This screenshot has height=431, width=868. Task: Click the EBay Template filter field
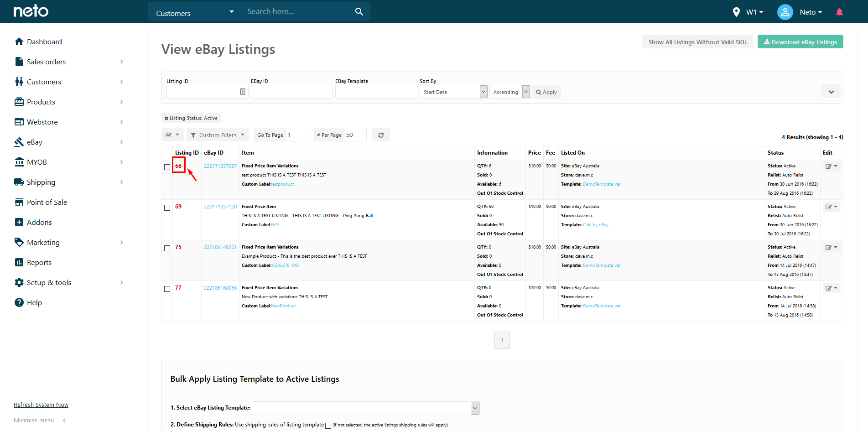coord(376,92)
